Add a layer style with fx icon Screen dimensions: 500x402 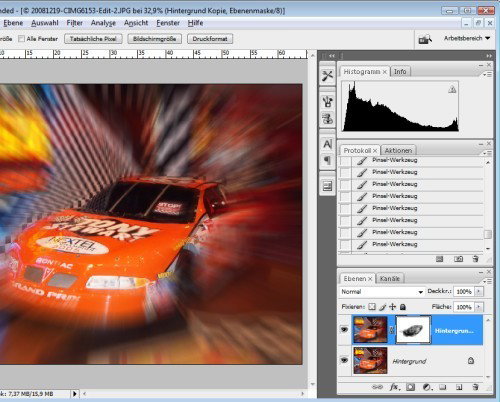tap(394, 387)
